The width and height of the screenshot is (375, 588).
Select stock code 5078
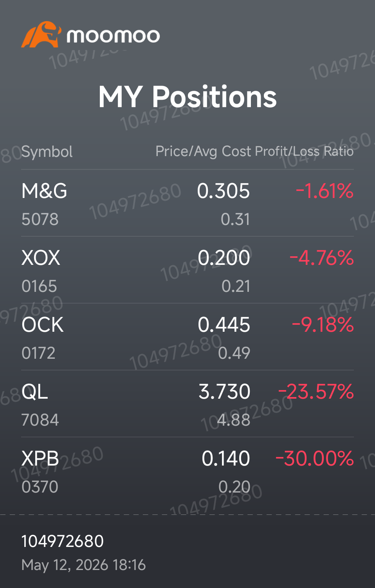[40, 219]
